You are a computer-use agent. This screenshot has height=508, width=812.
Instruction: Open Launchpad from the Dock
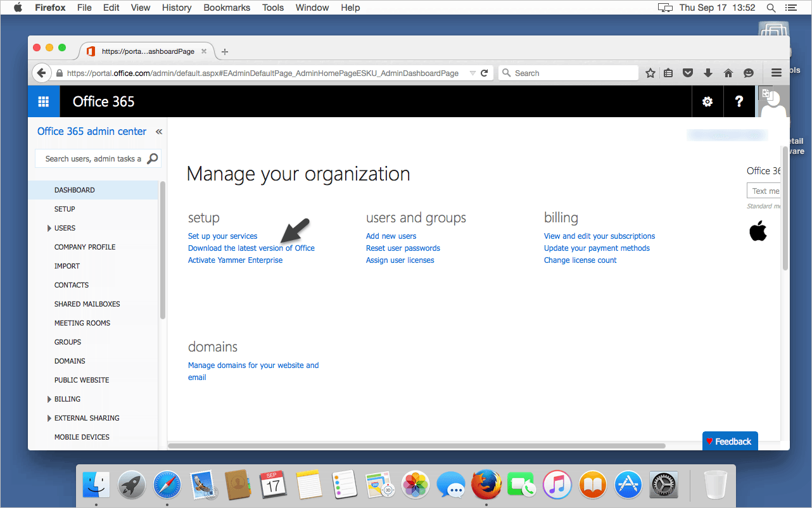[132, 486]
